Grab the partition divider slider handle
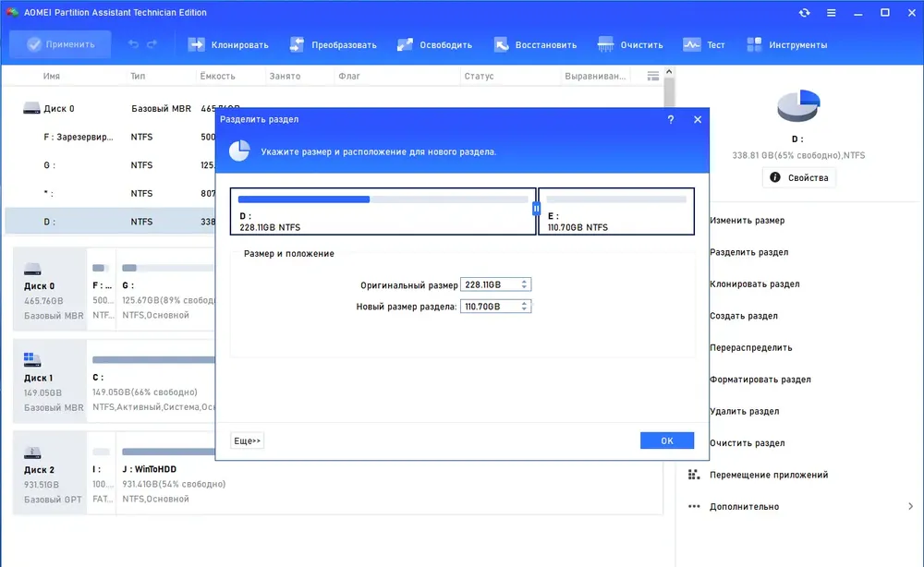This screenshot has width=924, height=567. click(536, 208)
